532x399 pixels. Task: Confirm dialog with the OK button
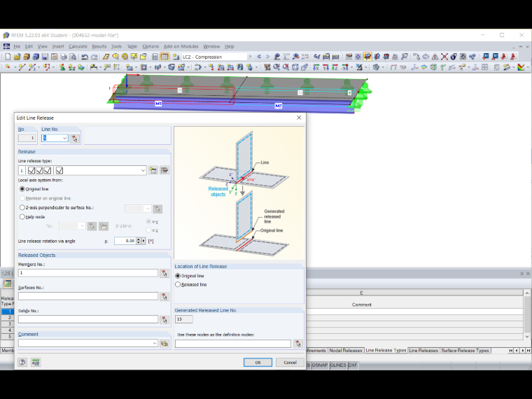coord(258,363)
